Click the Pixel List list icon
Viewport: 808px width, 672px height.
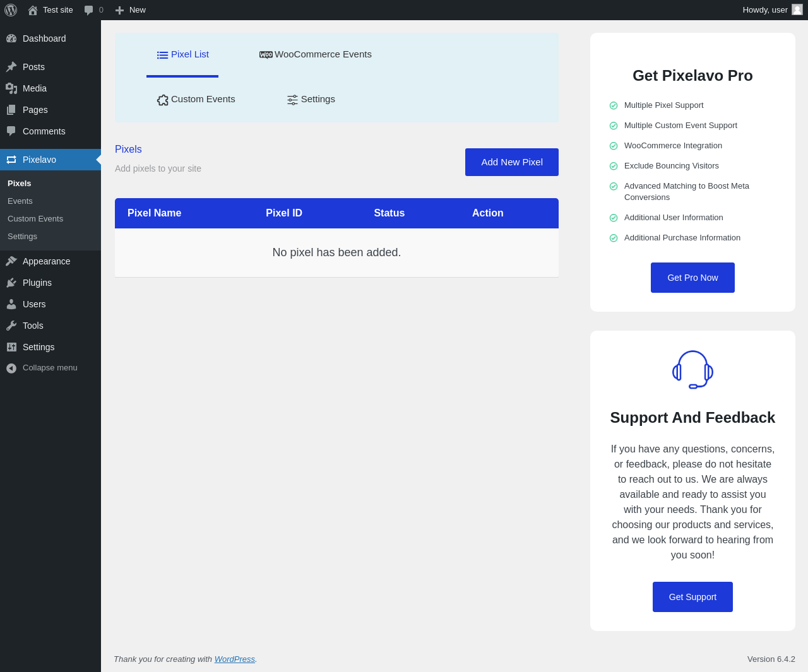162,55
